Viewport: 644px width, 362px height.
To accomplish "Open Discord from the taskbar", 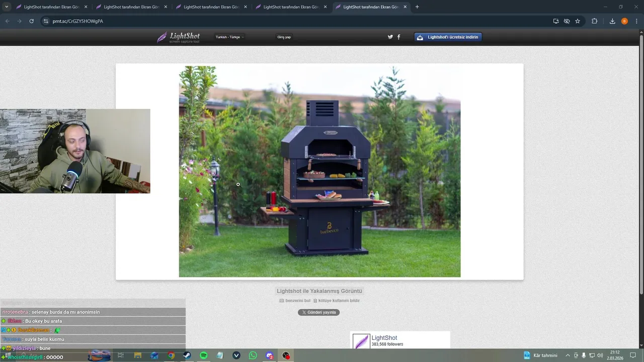I will (x=270, y=355).
